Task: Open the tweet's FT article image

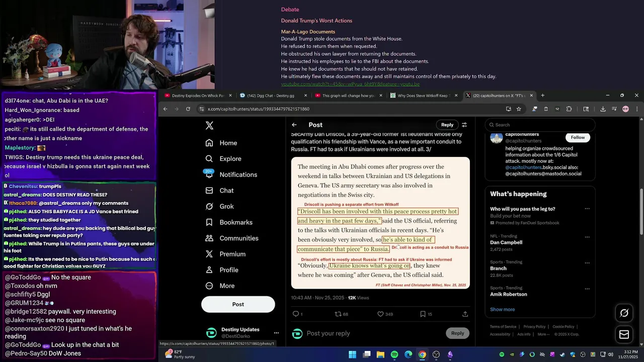Action: pos(380,223)
